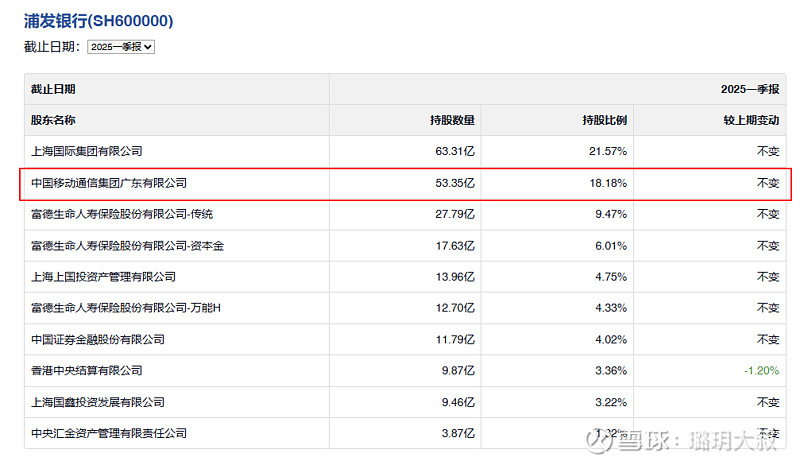Screen dimensions: 800x465
Task: Click the 3.22% ratio cell
Action: (611, 402)
